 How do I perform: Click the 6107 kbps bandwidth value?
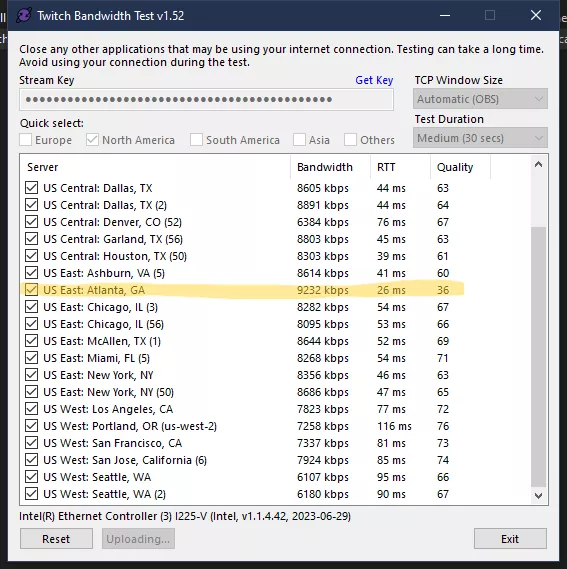[x=323, y=477]
